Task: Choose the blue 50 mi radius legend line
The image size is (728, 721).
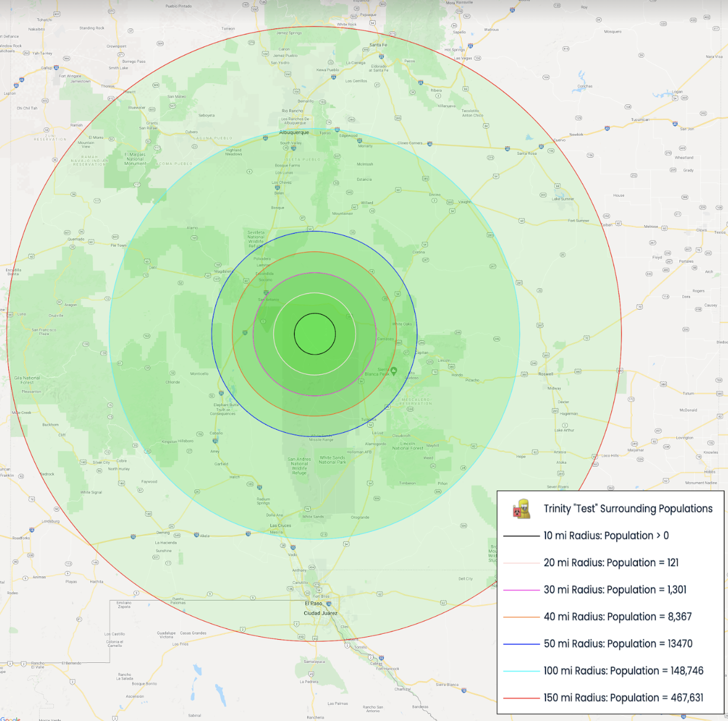Action: pos(521,644)
